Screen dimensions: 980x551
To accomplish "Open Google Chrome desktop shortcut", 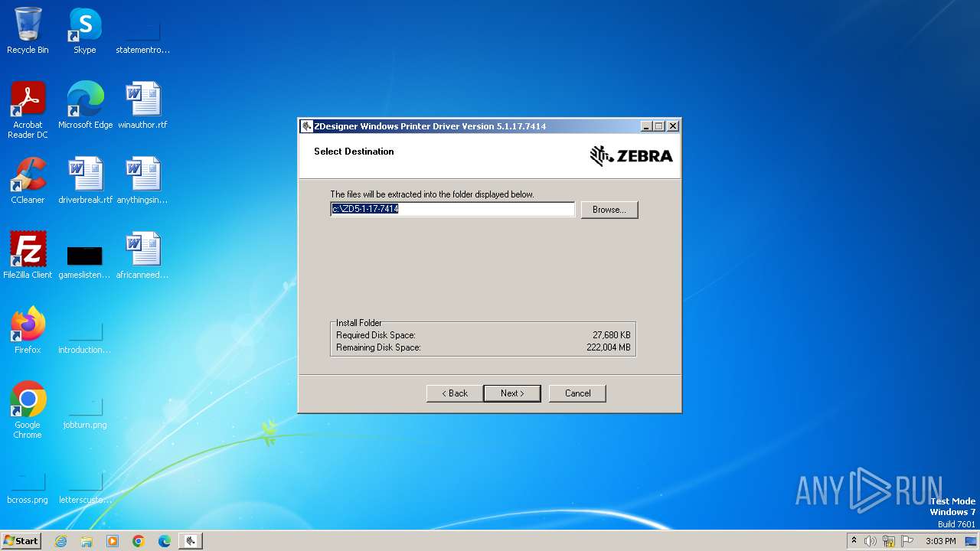I will click(x=28, y=409).
